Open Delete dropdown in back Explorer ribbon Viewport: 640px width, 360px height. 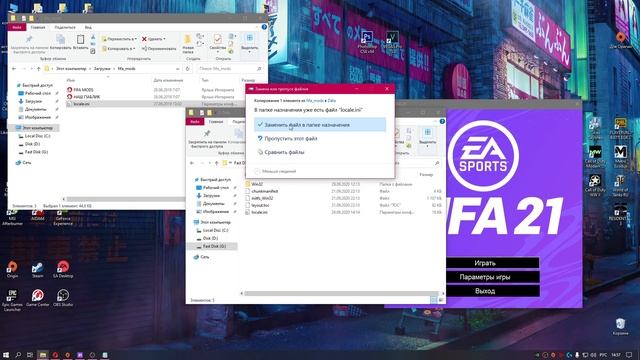[x=153, y=39]
